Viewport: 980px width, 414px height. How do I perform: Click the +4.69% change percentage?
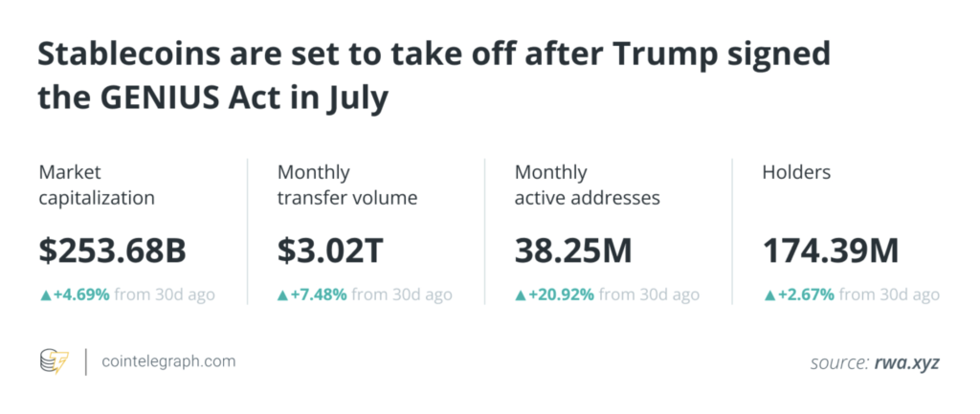point(81,294)
